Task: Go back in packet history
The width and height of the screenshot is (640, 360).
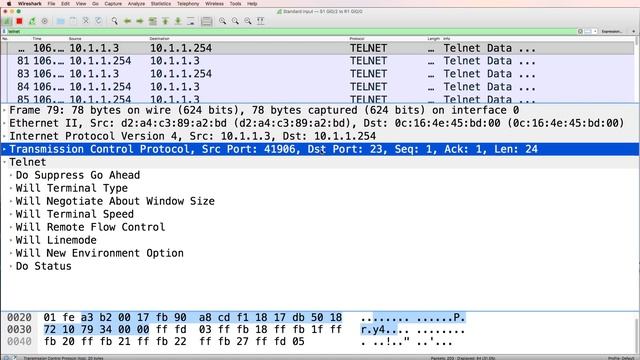Action: coord(127,21)
